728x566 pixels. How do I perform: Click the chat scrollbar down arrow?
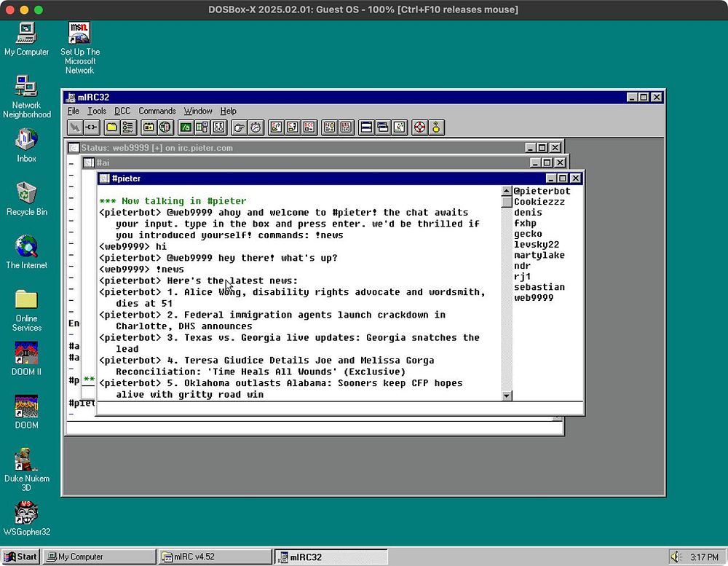pos(507,396)
